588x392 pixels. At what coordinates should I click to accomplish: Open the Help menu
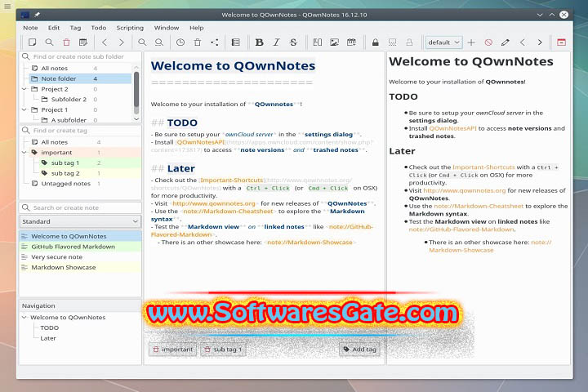[197, 28]
